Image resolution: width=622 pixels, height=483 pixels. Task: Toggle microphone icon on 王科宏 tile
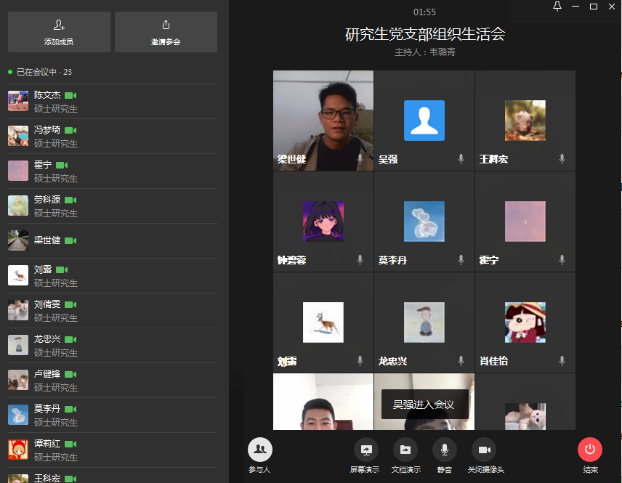pos(562,159)
